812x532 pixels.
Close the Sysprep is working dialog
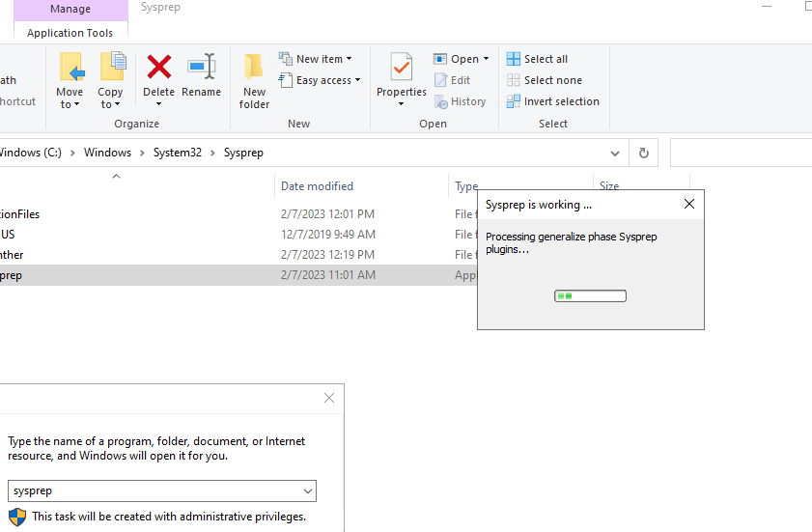tap(689, 204)
